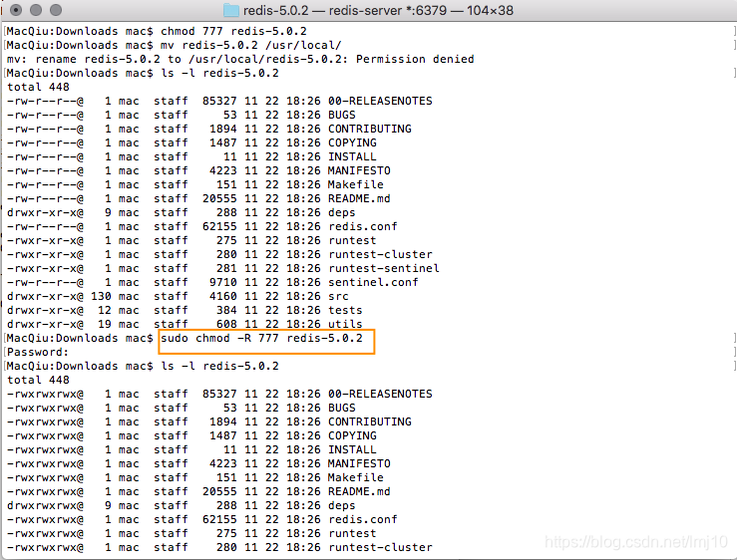Click MANIFESTO in the first listing
737x560 pixels.
[x=359, y=171]
